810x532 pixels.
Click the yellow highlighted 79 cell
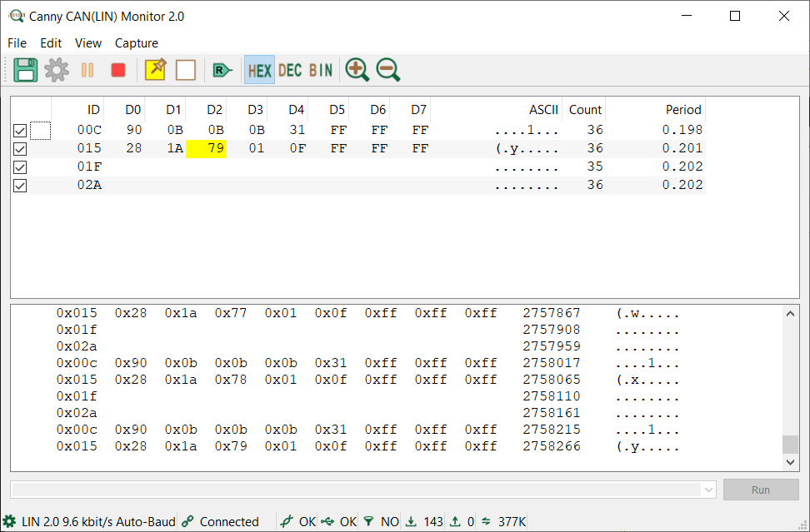(206, 148)
